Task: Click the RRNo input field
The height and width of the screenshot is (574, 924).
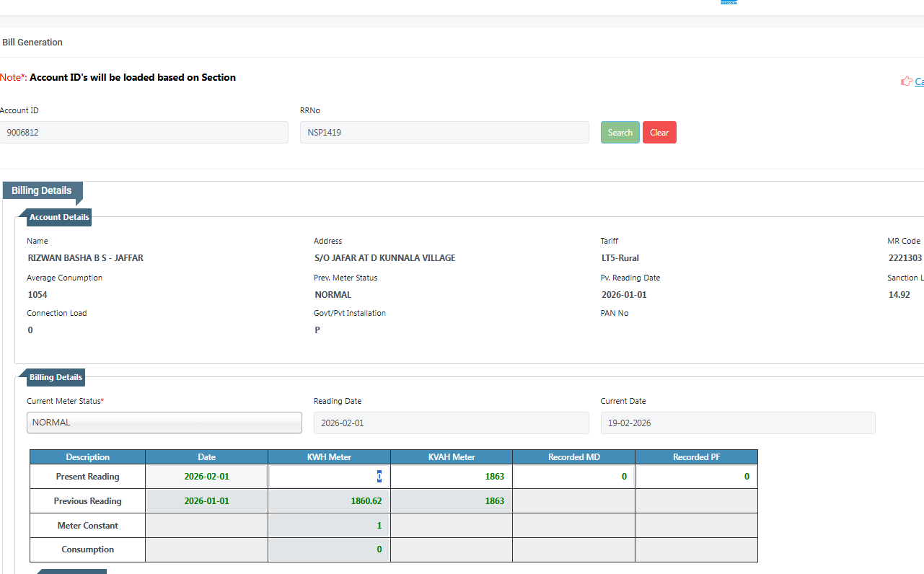Action: pyautogui.click(x=444, y=133)
